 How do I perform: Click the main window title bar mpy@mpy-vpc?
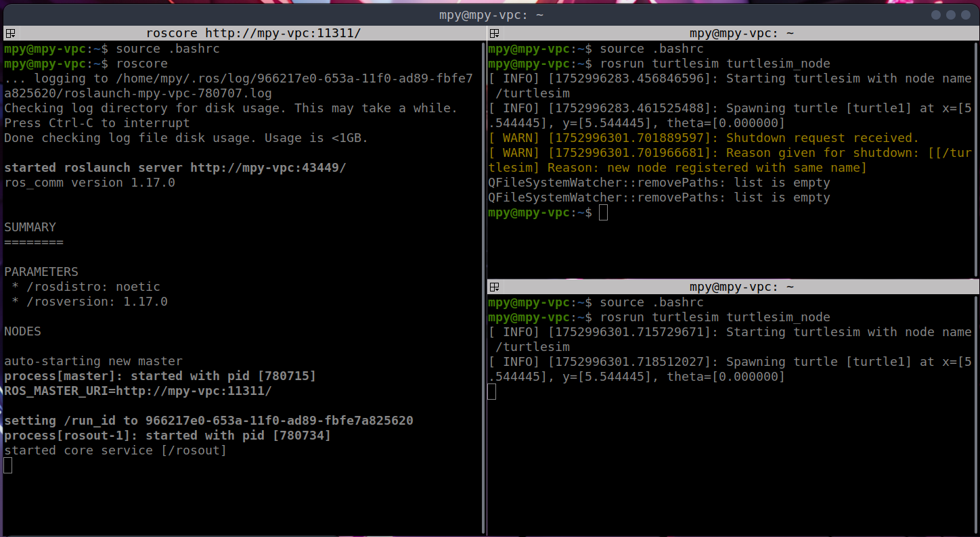490,14
